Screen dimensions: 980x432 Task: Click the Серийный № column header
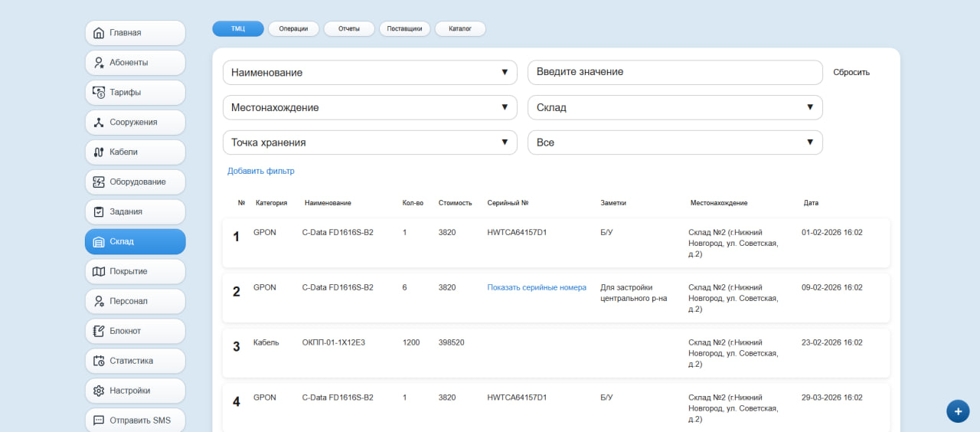pos(508,204)
